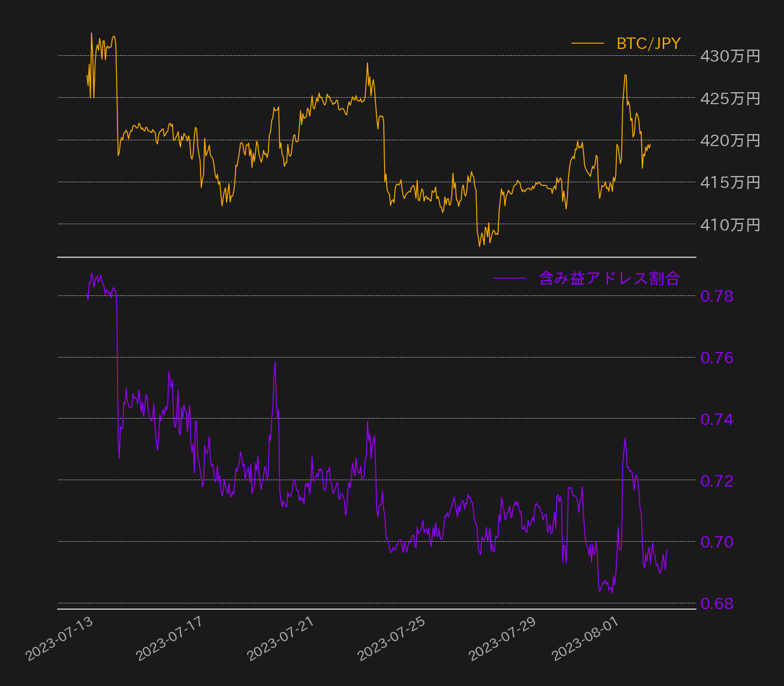The image size is (784, 686).
Task: Pick the 2023-08-01 date tick label
Action: [x=585, y=639]
